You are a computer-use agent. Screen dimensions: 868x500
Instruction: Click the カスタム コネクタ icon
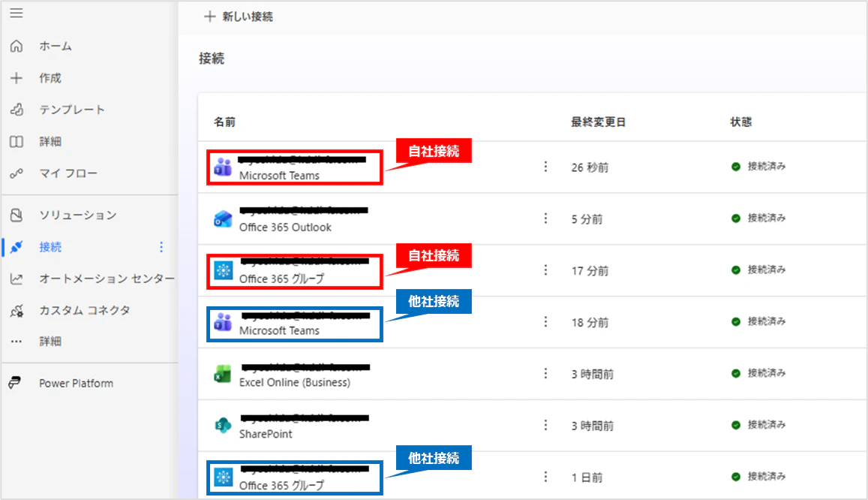pyautogui.click(x=17, y=311)
